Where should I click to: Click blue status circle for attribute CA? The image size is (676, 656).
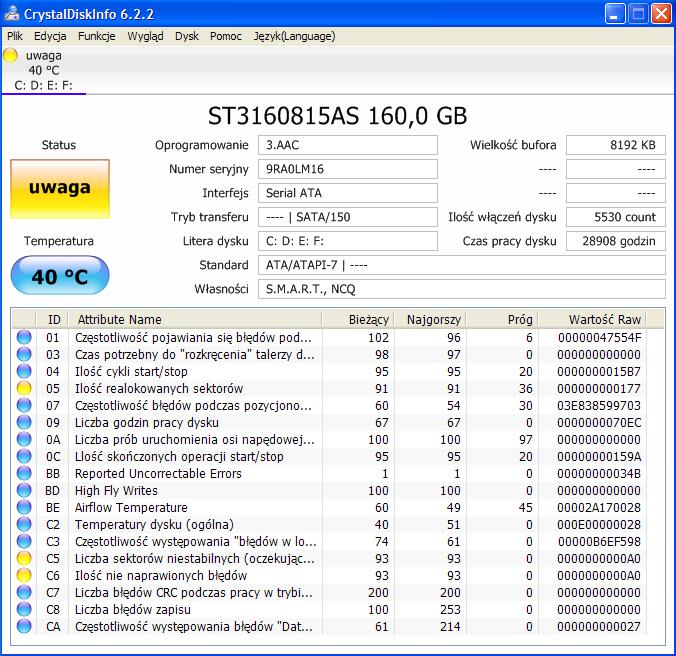24,627
